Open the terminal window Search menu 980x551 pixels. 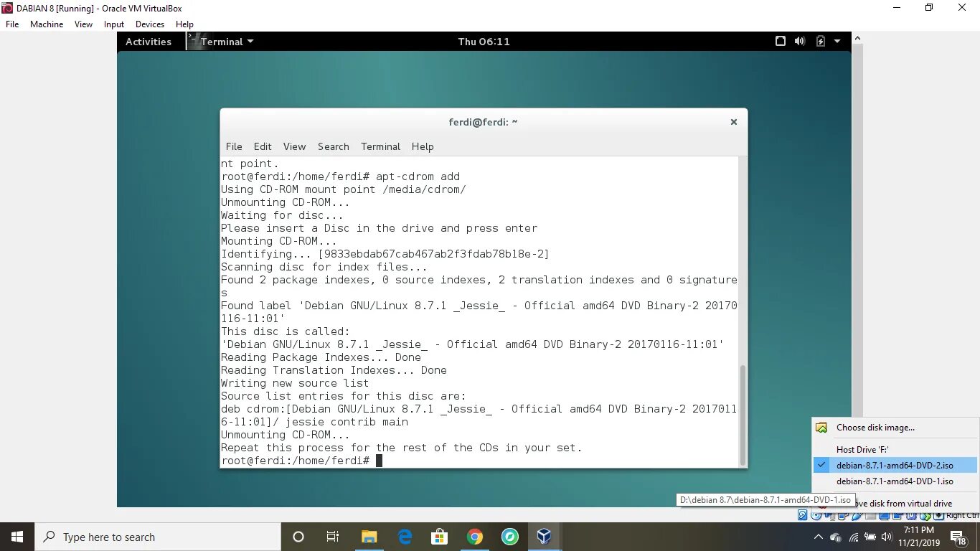coord(334,146)
